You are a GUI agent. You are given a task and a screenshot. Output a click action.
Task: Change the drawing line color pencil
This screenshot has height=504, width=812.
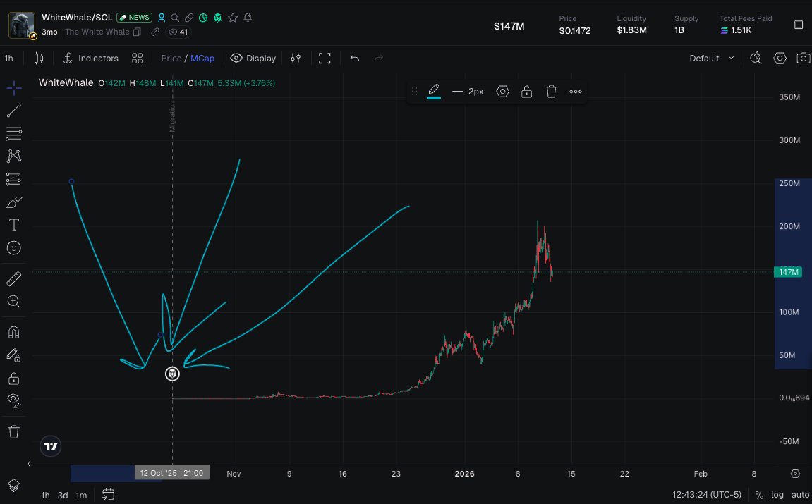point(434,91)
